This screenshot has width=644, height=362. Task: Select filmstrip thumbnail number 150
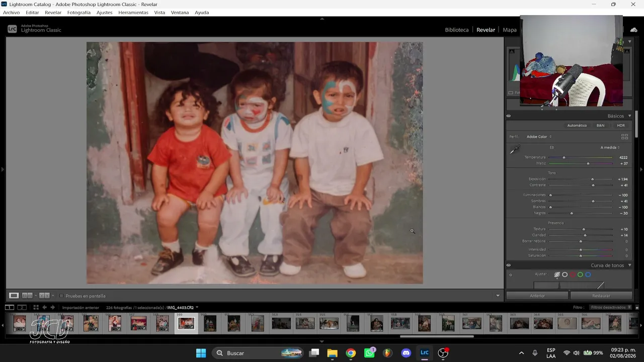point(210,323)
